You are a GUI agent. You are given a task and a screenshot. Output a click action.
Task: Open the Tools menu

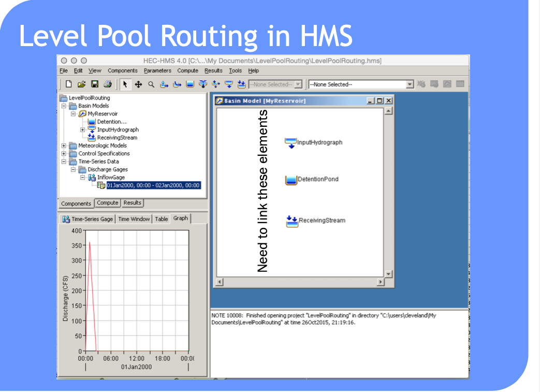point(236,70)
